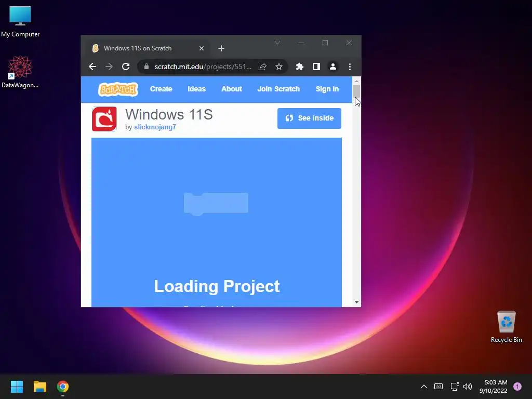
Task: View site information lock icon
Action: point(146,66)
